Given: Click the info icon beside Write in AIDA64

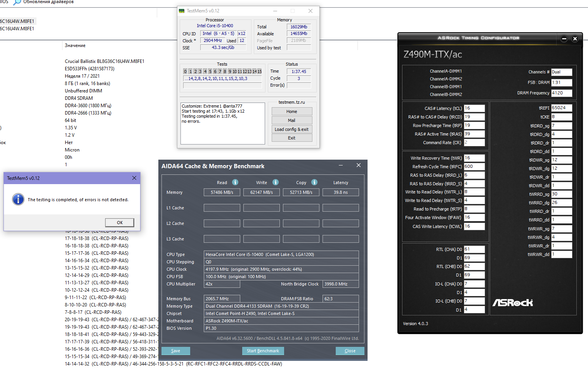Looking at the screenshot, I should pyautogui.click(x=276, y=182).
